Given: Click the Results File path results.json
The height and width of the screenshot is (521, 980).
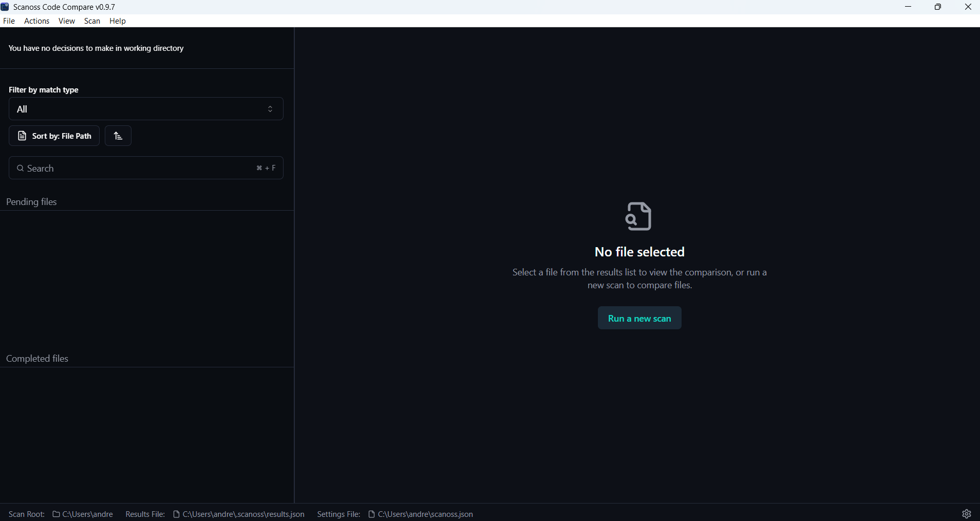Looking at the screenshot, I should click(x=239, y=514).
